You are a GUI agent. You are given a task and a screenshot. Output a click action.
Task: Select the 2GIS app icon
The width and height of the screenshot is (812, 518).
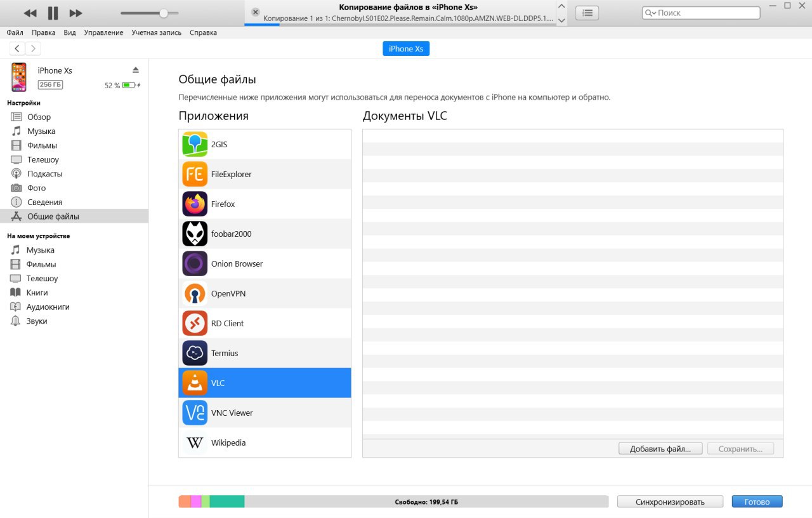pos(195,144)
